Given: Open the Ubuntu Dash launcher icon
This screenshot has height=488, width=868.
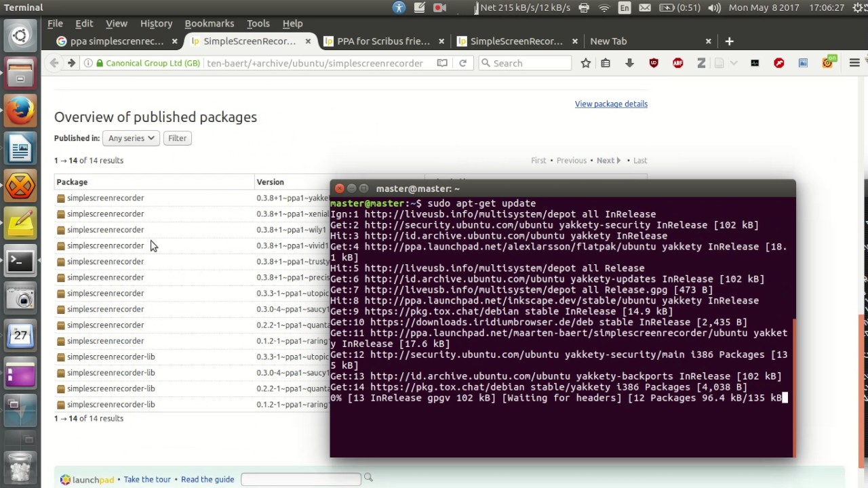Looking at the screenshot, I should 20,36.
